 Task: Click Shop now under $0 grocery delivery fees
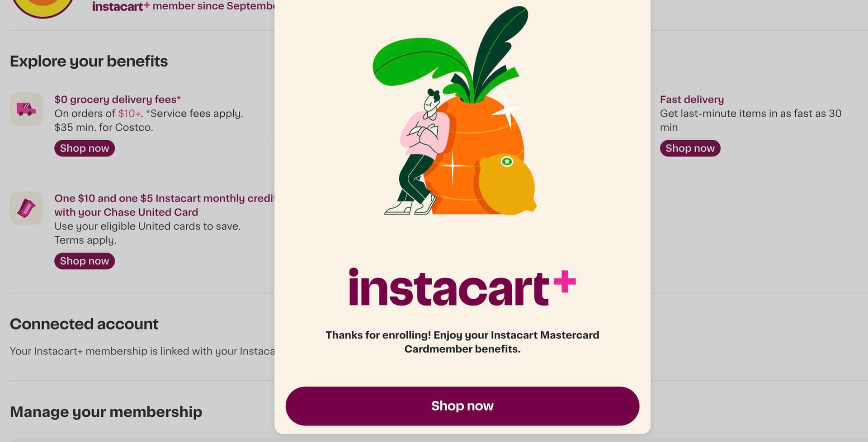pos(85,148)
